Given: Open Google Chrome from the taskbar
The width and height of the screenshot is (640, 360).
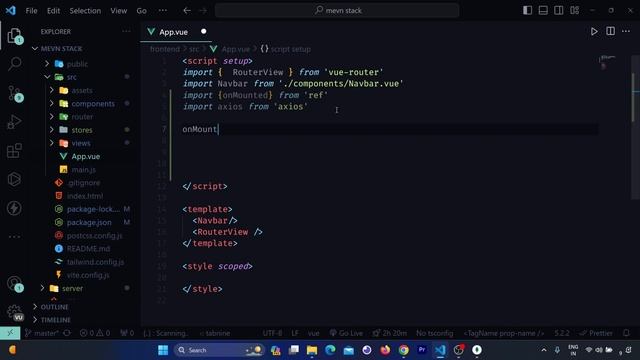Looking at the screenshot, I should tap(403, 350).
